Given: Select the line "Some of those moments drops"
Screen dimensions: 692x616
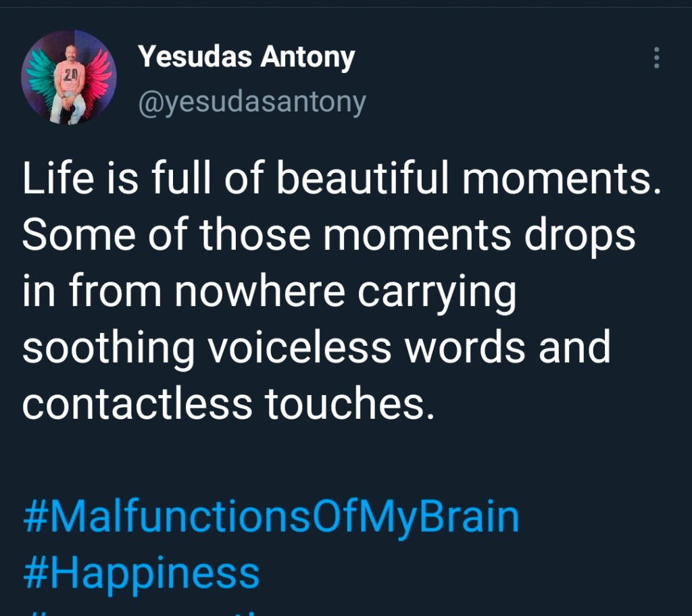Looking at the screenshot, I should pyautogui.click(x=328, y=236).
